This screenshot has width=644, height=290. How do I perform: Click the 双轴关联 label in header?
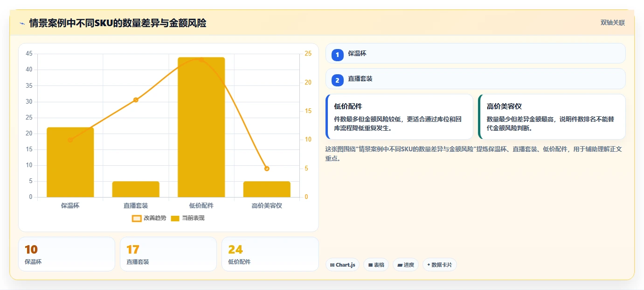[612, 22]
